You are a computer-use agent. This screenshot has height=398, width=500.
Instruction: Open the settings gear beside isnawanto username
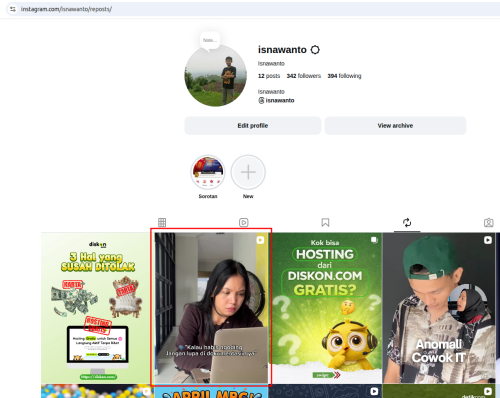pos(315,50)
